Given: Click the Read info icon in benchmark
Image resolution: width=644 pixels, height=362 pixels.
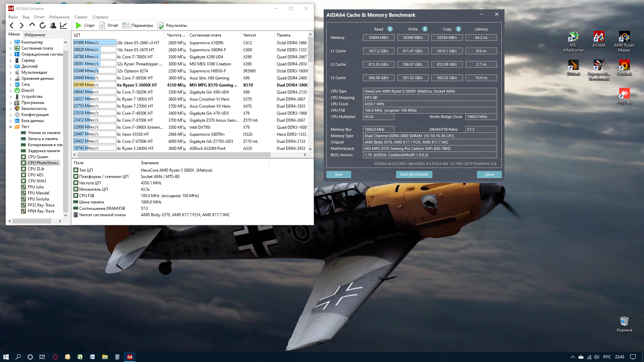Looking at the screenshot, I should 390,29.
